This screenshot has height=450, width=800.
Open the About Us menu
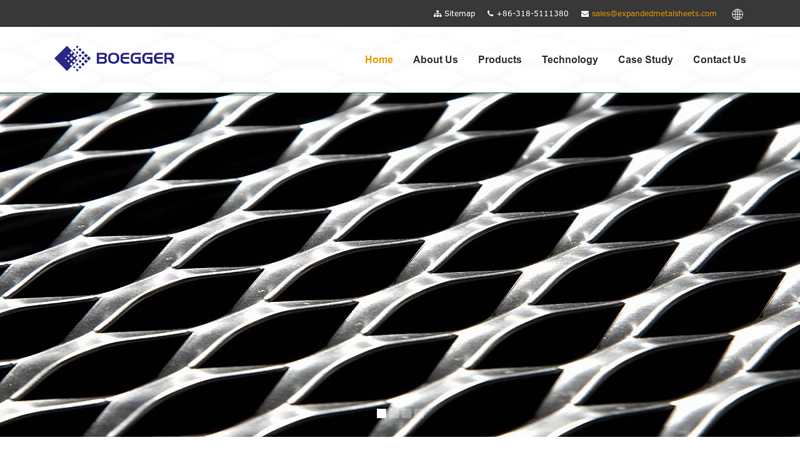pos(435,60)
